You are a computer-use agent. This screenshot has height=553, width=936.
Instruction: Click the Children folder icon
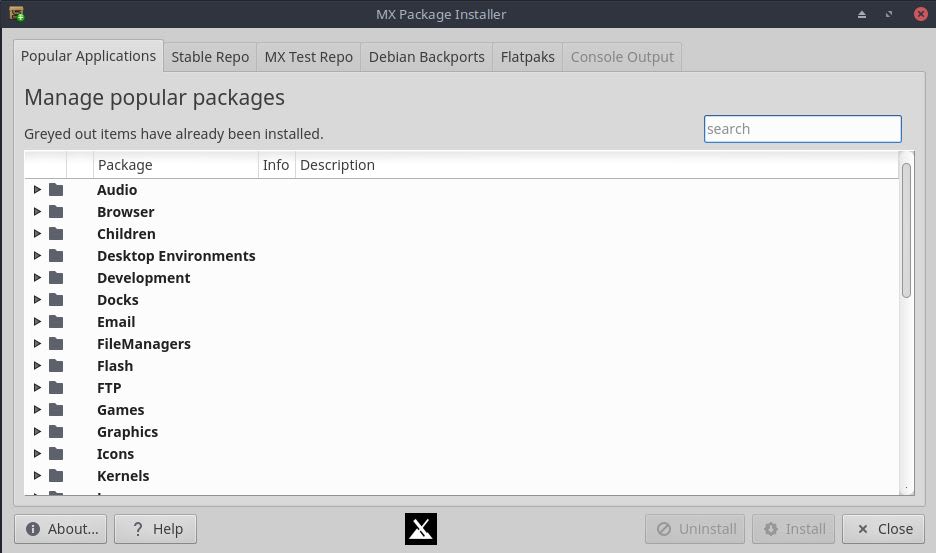(56, 234)
